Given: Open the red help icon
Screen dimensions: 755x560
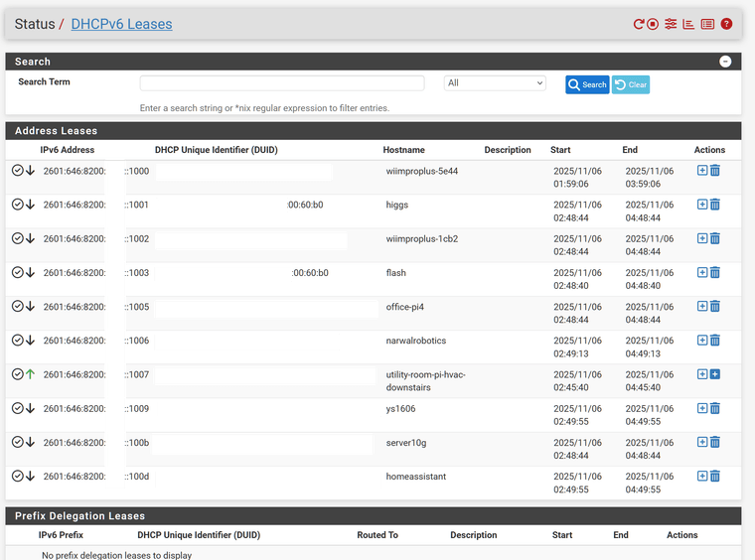Looking at the screenshot, I should click(726, 24).
